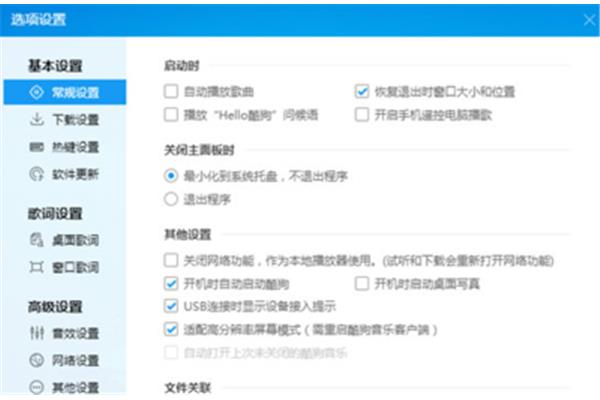This screenshot has width=600, height=400.
Task: Enable 关闭网络功能 checkbox
Action: 171,260
